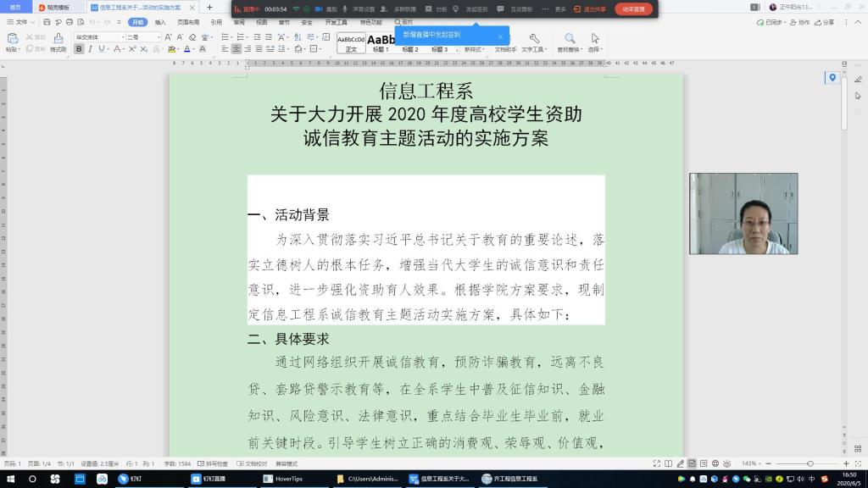Open the font name dropdown 华文宋体
The height and width of the screenshot is (488, 868).
pyautogui.click(x=98, y=37)
